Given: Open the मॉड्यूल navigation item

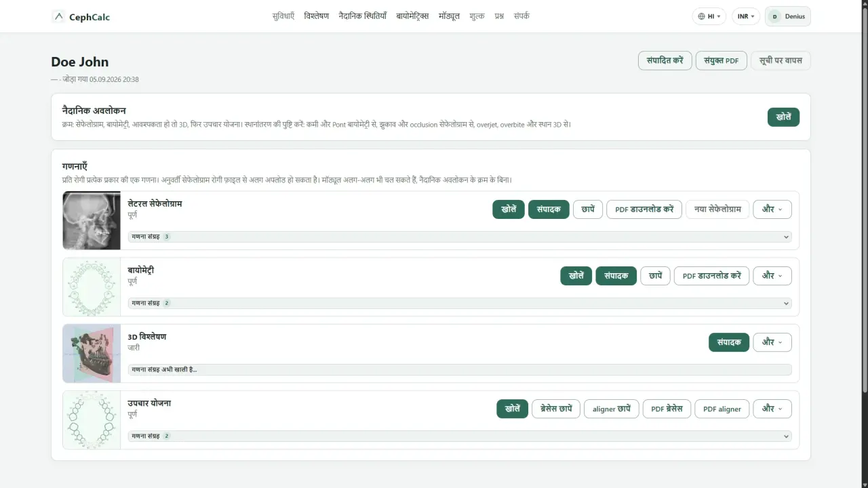Looking at the screenshot, I should pos(449,16).
